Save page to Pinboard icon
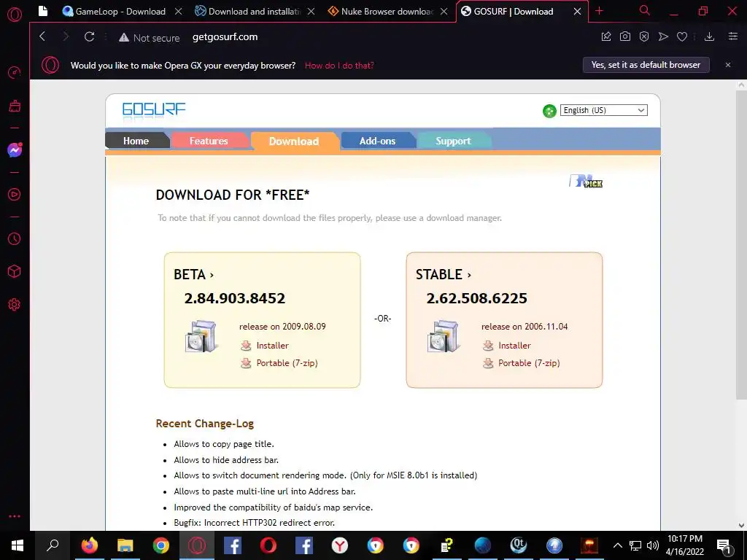747x560 pixels. 606,36
